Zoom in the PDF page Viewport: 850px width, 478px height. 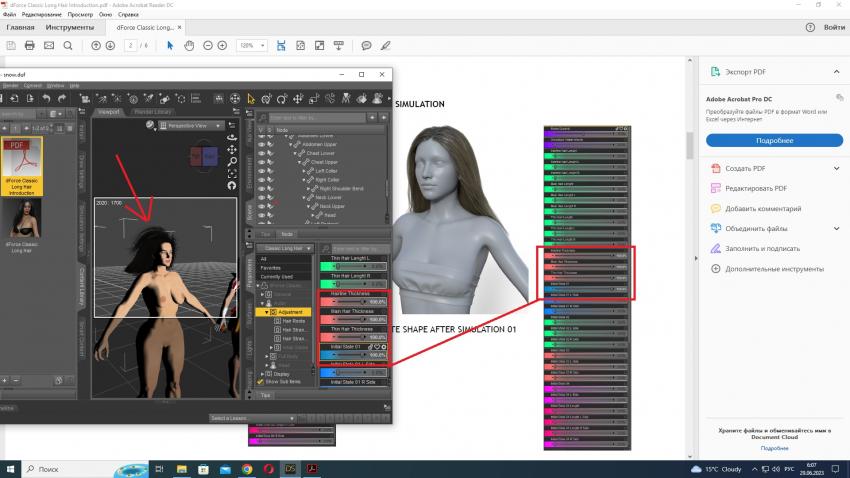[x=222, y=46]
